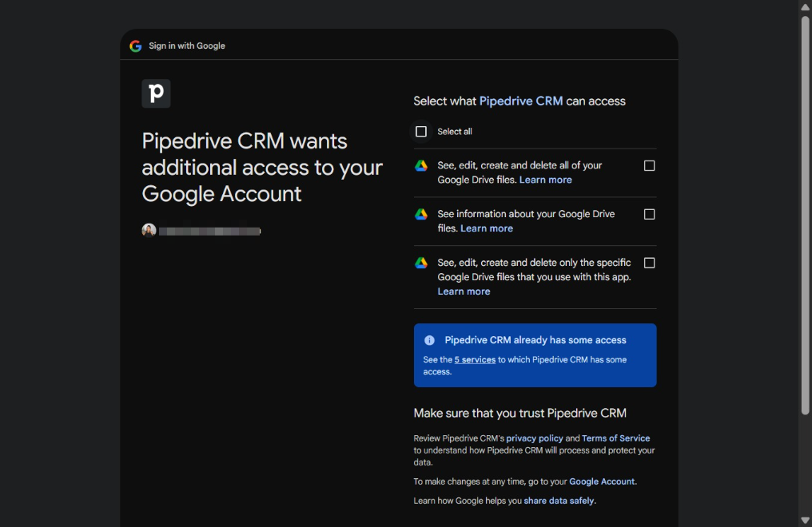Screen dimensions: 812x527
Task: Click the blurred account email text
Action: click(209, 232)
